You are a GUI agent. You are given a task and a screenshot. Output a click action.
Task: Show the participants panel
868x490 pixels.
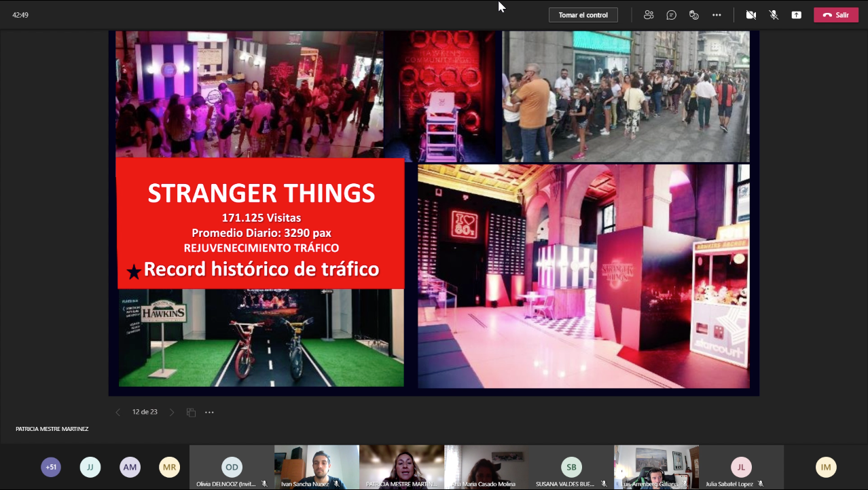click(x=649, y=15)
